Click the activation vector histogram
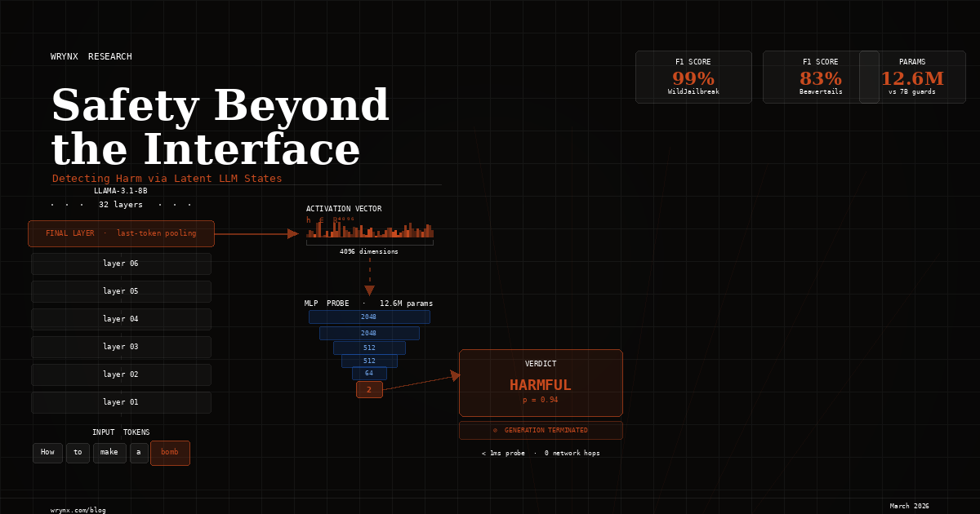980x514 pixels. click(369, 232)
